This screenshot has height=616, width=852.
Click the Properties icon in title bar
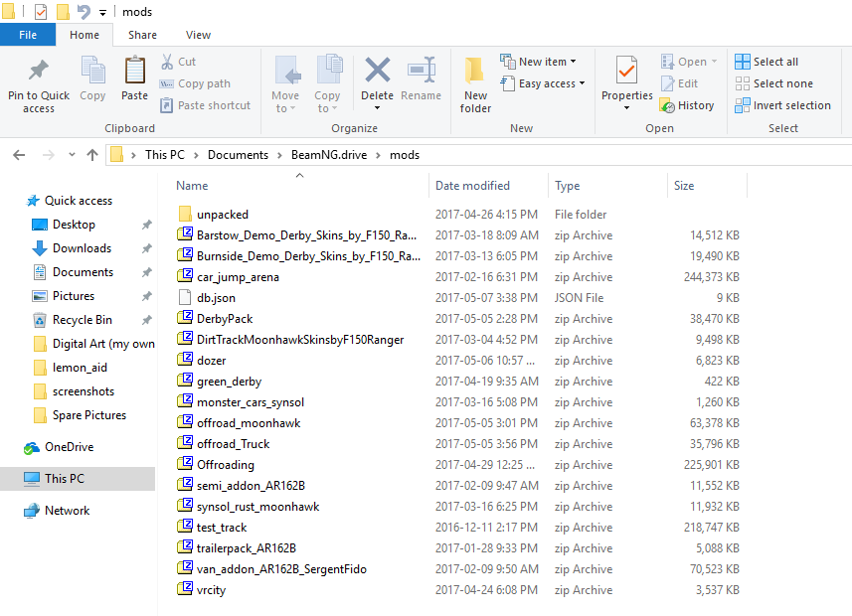coord(41,11)
